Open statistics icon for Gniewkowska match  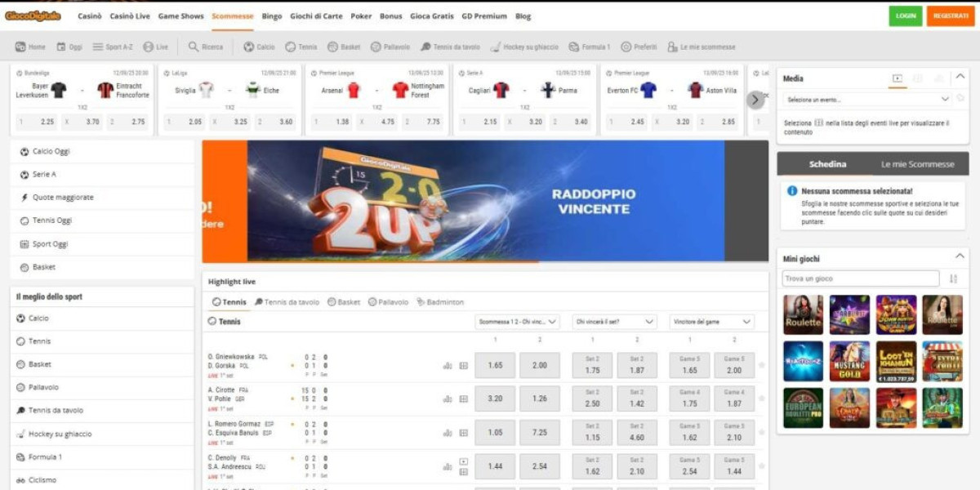448,366
